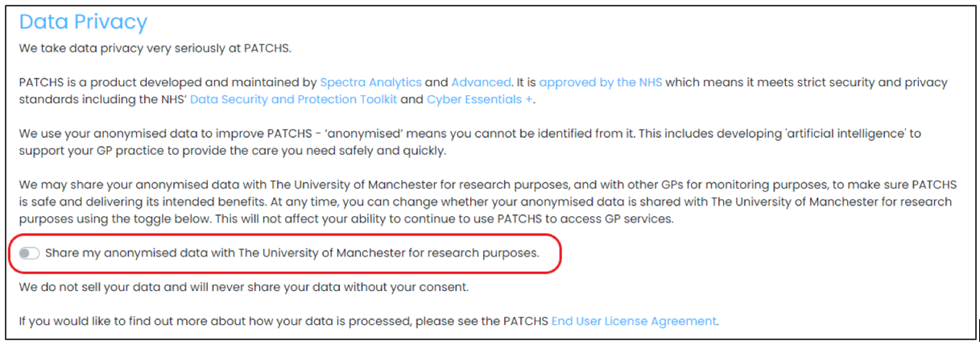Click the paragraph starting 'We use your anonymised data'
The height and width of the screenshot is (345, 980).
click(x=470, y=142)
